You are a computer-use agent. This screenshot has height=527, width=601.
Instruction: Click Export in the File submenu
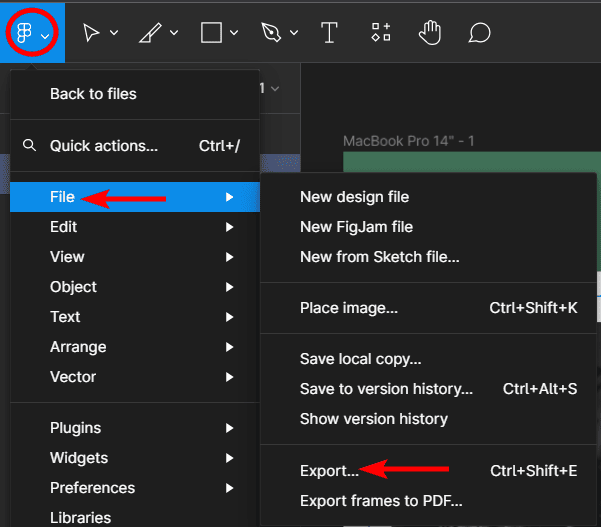[x=328, y=471]
